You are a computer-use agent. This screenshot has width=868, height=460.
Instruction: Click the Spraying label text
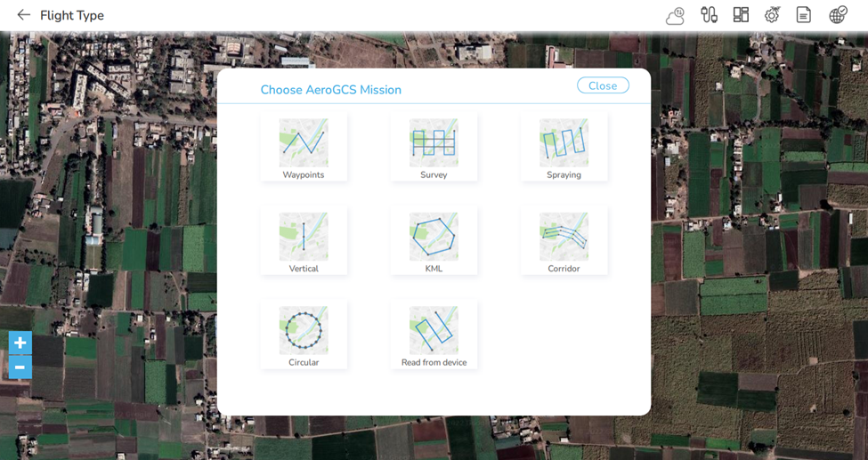564,175
